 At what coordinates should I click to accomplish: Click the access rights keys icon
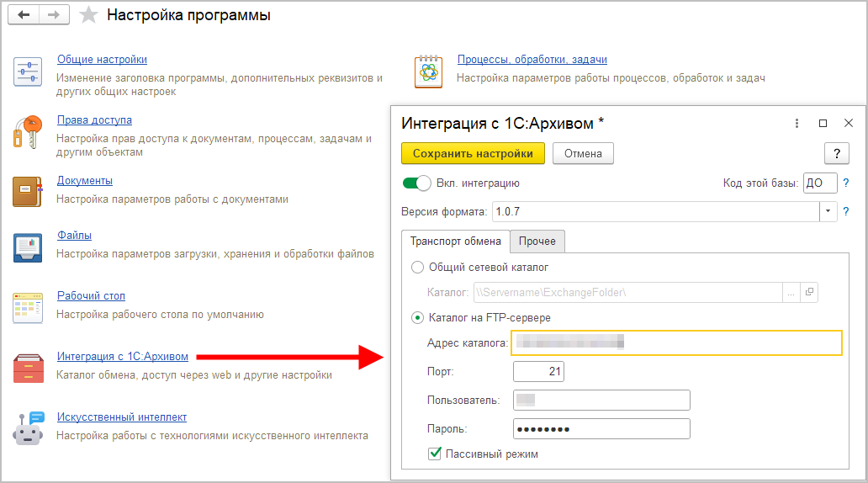pos(28,132)
